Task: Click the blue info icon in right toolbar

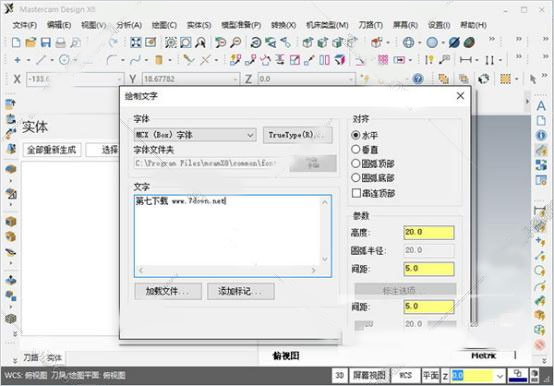Action: click(x=541, y=135)
